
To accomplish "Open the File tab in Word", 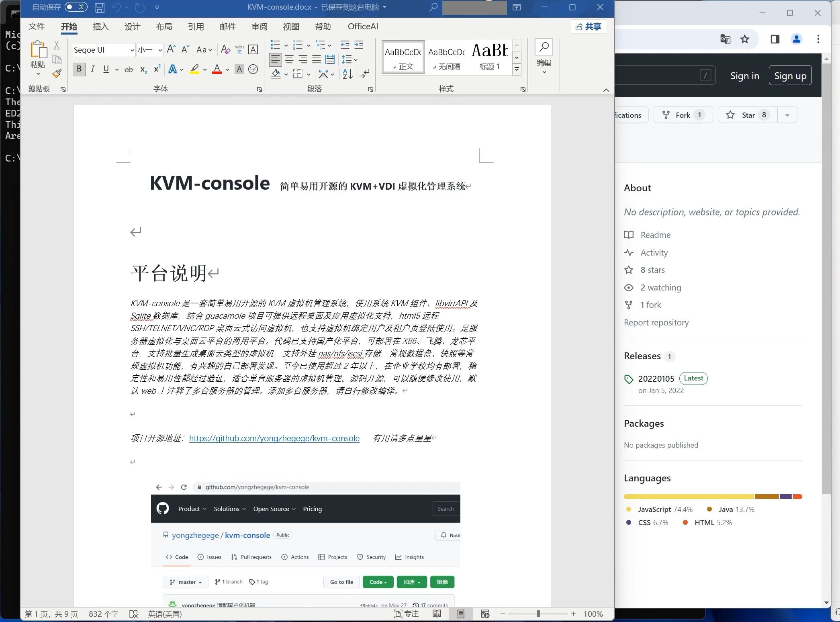I will pos(37,27).
